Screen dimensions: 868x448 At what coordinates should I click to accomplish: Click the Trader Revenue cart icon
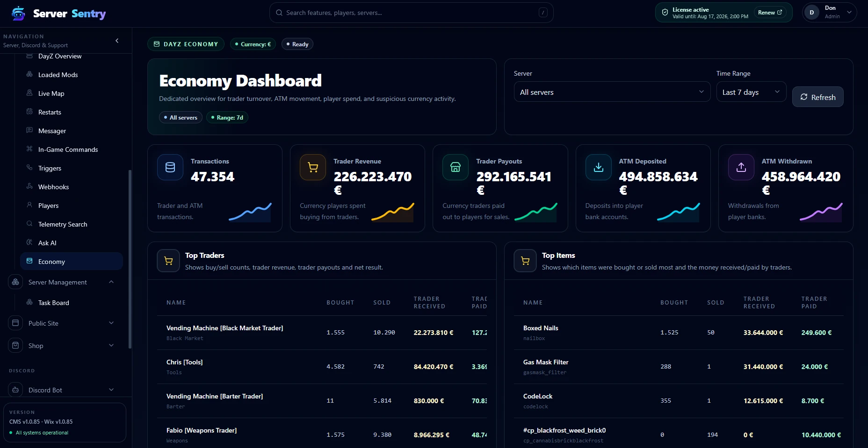[313, 167]
